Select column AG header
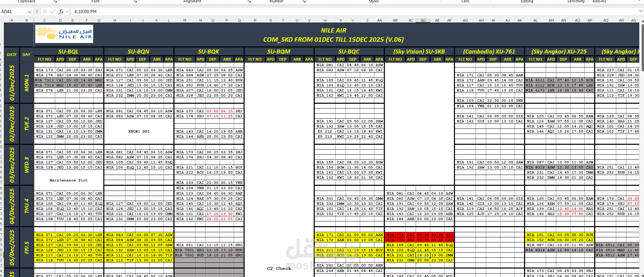This screenshot has width=644, height=277. [x=465, y=20]
